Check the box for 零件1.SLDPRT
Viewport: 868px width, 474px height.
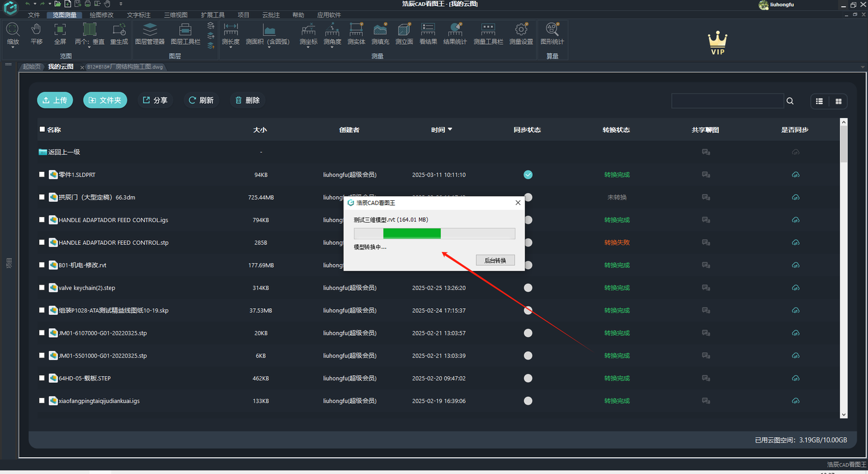coord(42,174)
